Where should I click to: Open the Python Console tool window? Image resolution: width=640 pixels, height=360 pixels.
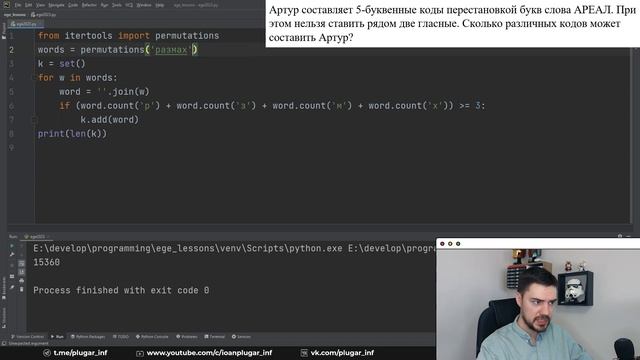[152, 337]
